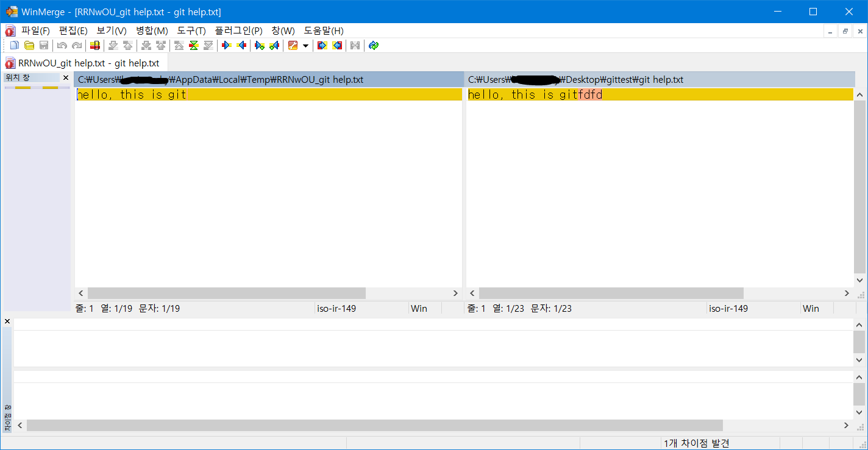
Task: Copy right and advance to next difference
Action: tap(260, 46)
